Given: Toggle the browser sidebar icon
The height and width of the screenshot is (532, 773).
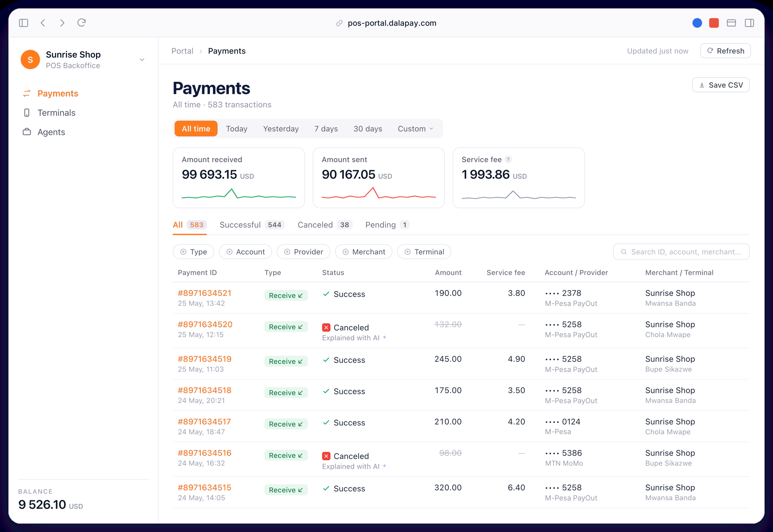Looking at the screenshot, I should pos(24,23).
